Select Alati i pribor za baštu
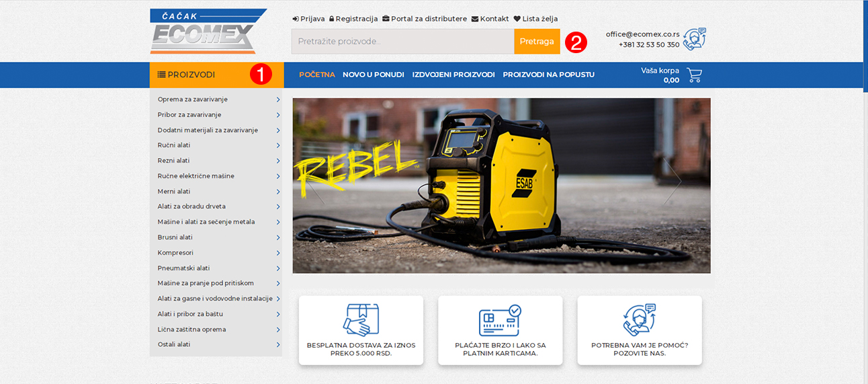 [x=216, y=314]
